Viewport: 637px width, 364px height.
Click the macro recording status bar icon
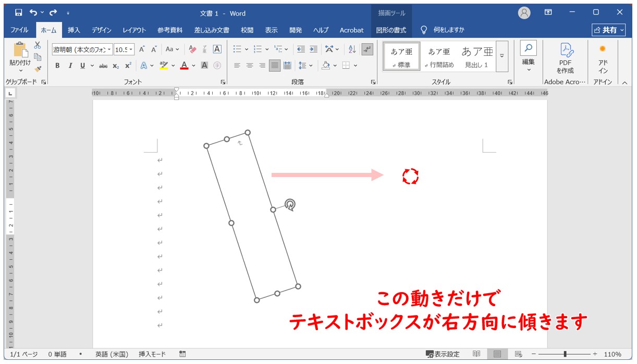182,354
